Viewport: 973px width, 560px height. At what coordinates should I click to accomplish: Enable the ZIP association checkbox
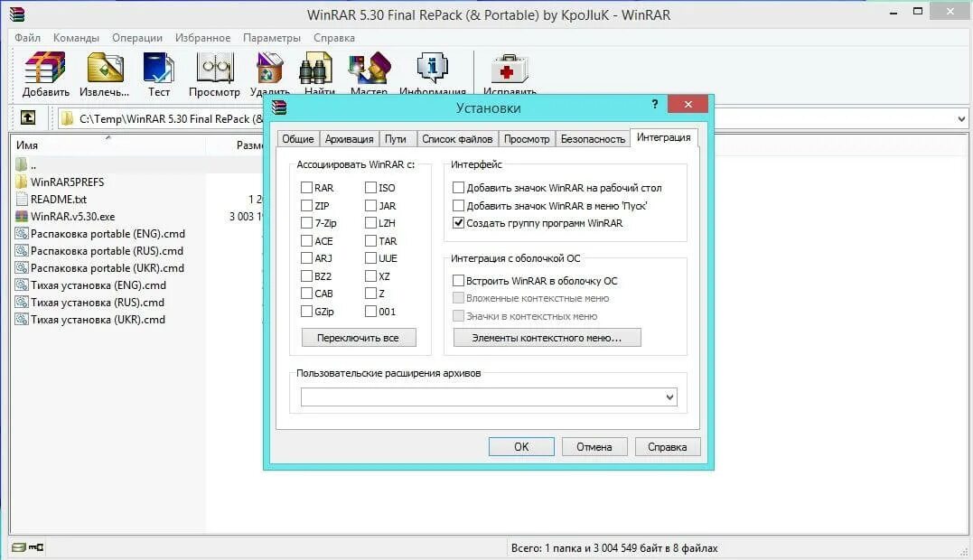coord(306,205)
